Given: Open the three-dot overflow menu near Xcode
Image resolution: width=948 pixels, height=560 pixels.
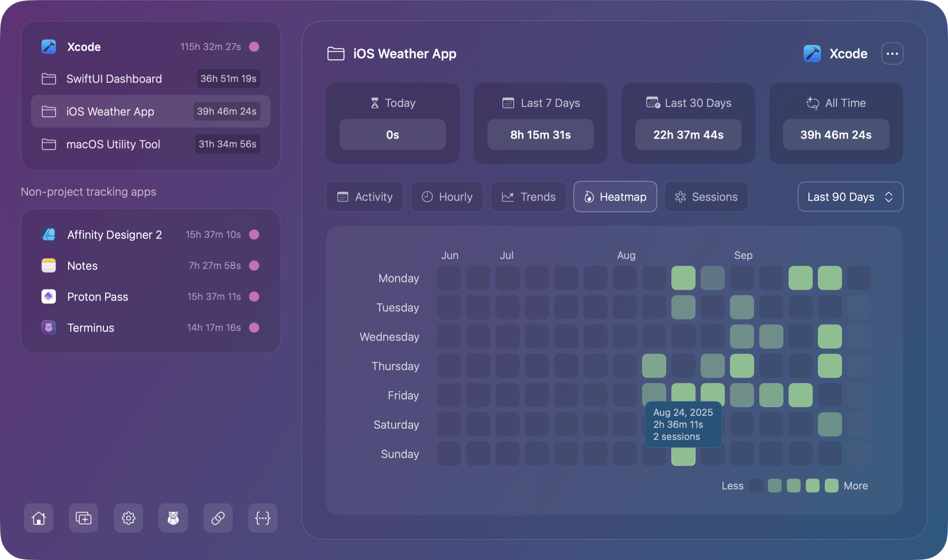Looking at the screenshot, I should (892, 53).
